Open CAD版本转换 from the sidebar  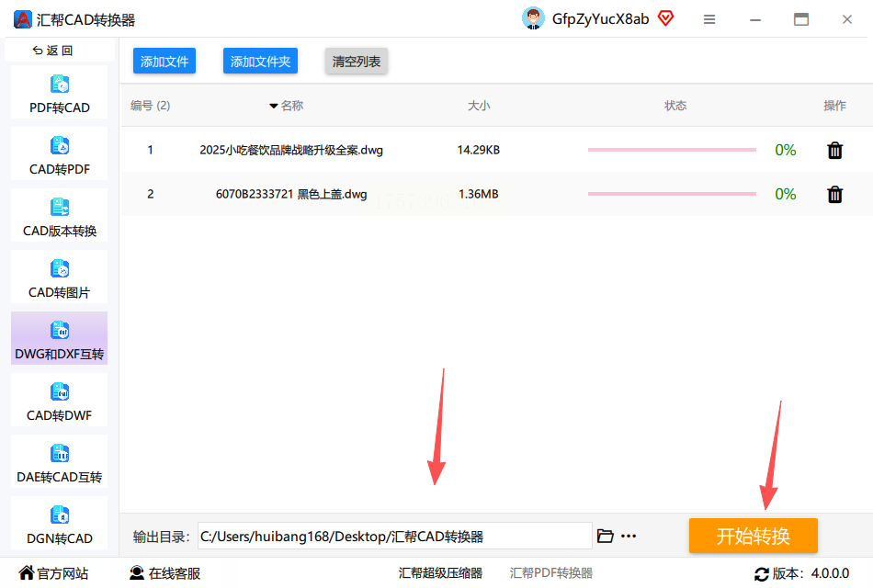click(60, 216)
